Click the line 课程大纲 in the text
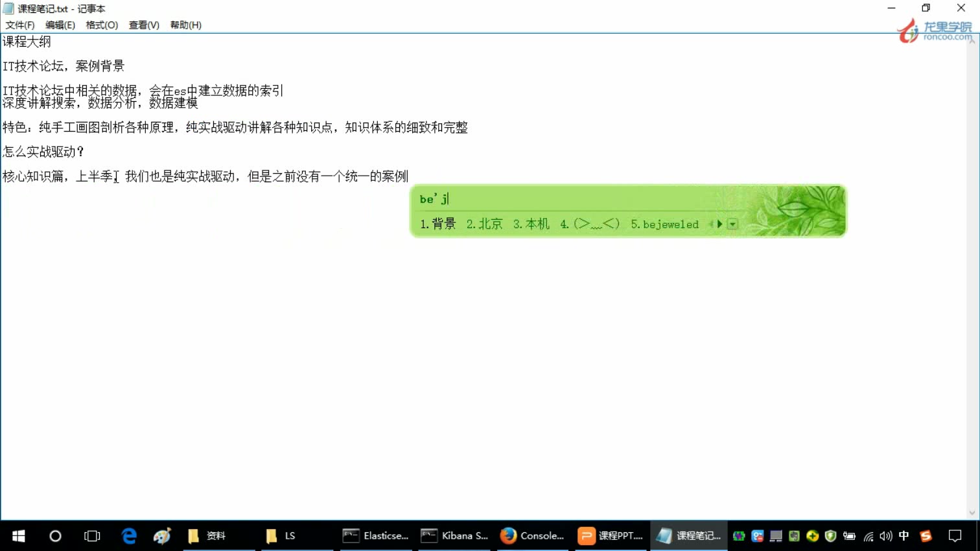980x551 pixels. (x=27, y=41)
